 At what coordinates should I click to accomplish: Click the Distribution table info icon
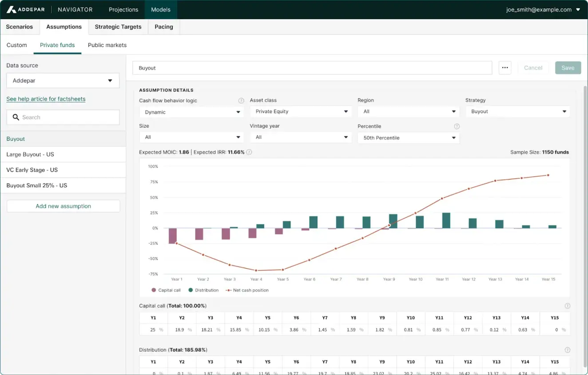pos(567,349)
